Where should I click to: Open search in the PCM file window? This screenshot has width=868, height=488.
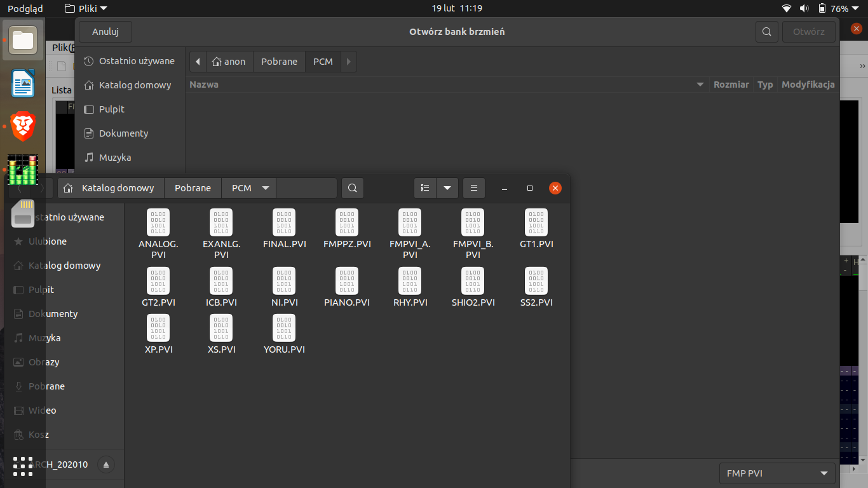tap(352, 188)
